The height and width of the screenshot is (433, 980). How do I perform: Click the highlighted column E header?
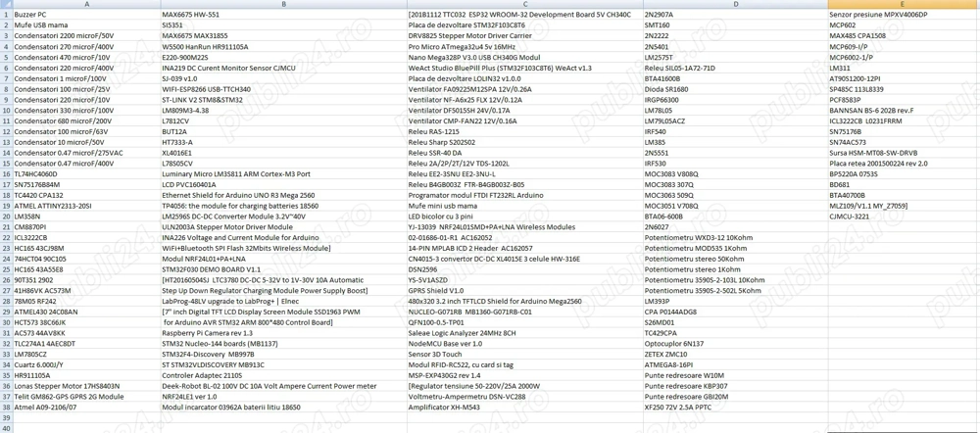point(903,4)
